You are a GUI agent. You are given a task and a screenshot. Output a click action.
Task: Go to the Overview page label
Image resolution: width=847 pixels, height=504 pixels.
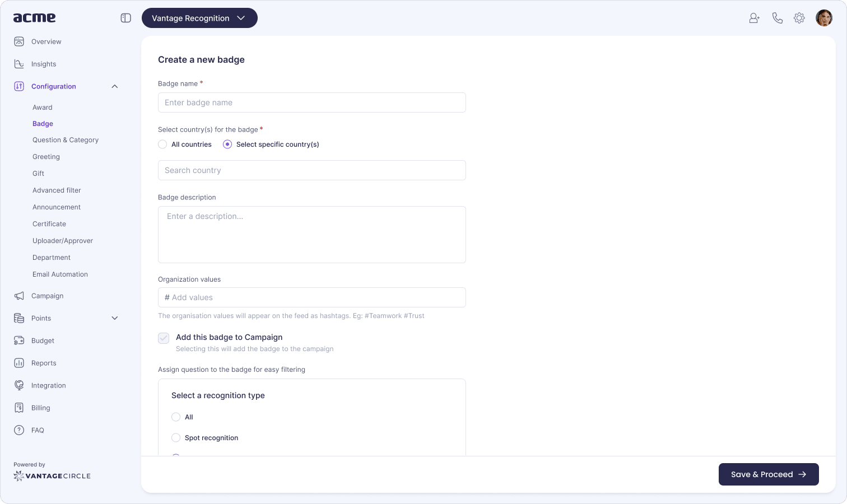coord(46,41)
